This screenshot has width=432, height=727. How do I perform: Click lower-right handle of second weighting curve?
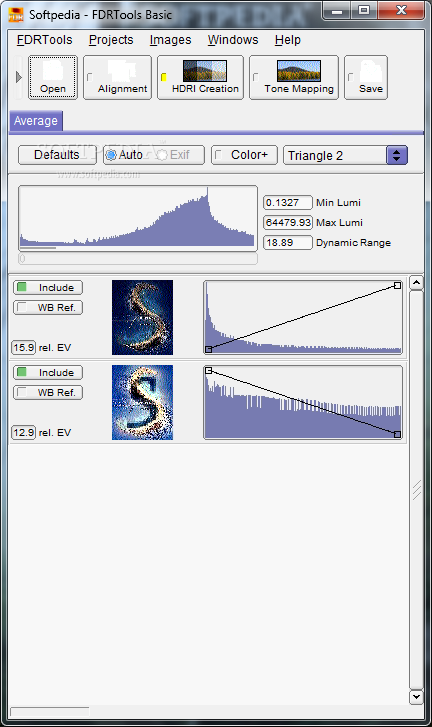click(397, 434)
